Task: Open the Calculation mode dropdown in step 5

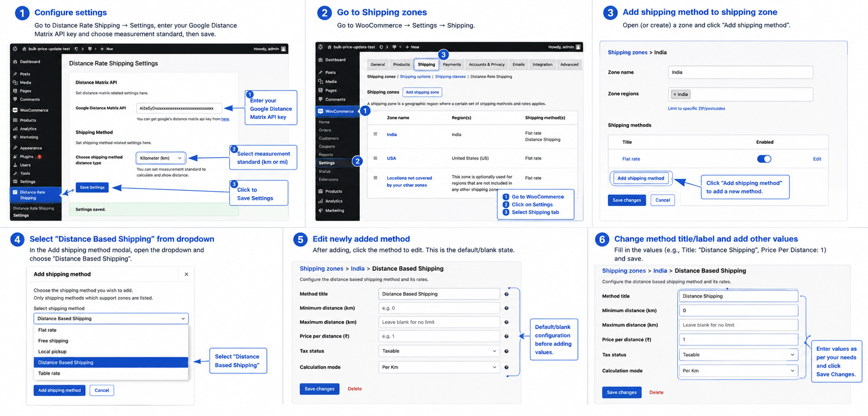Action: 439,368
